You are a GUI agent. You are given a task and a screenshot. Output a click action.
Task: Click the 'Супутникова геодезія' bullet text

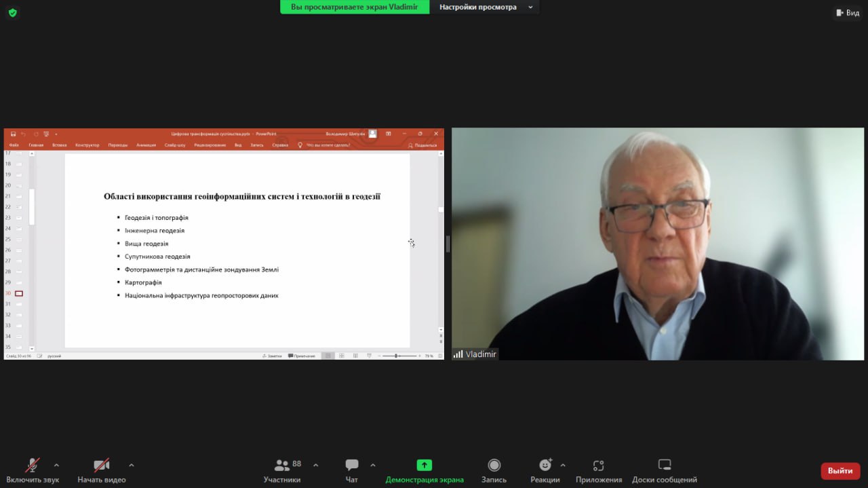[157, 257]
